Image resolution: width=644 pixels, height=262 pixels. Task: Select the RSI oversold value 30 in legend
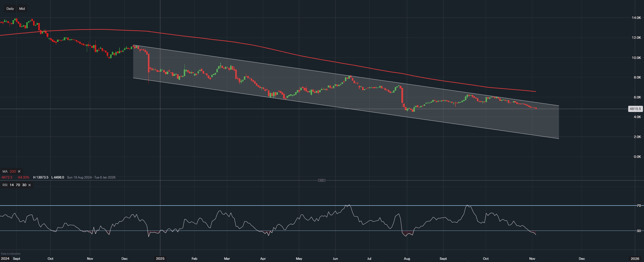[x=24, y=185]
